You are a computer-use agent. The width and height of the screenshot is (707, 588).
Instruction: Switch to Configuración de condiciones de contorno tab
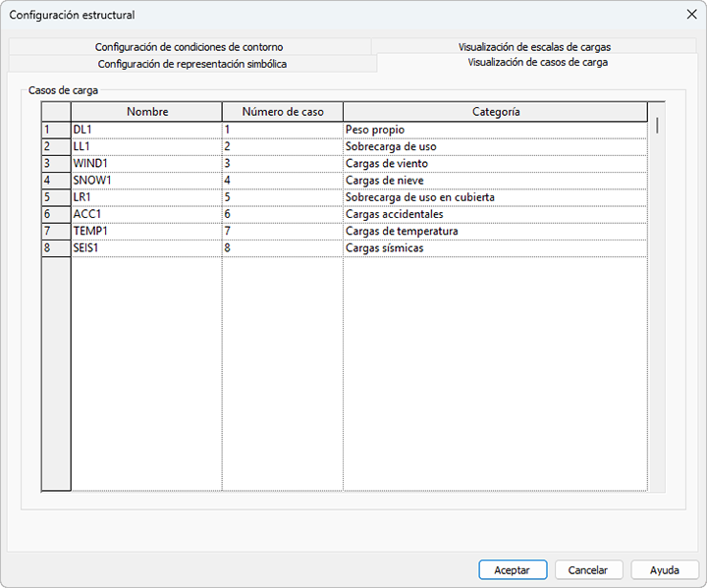tap(190, 47)
